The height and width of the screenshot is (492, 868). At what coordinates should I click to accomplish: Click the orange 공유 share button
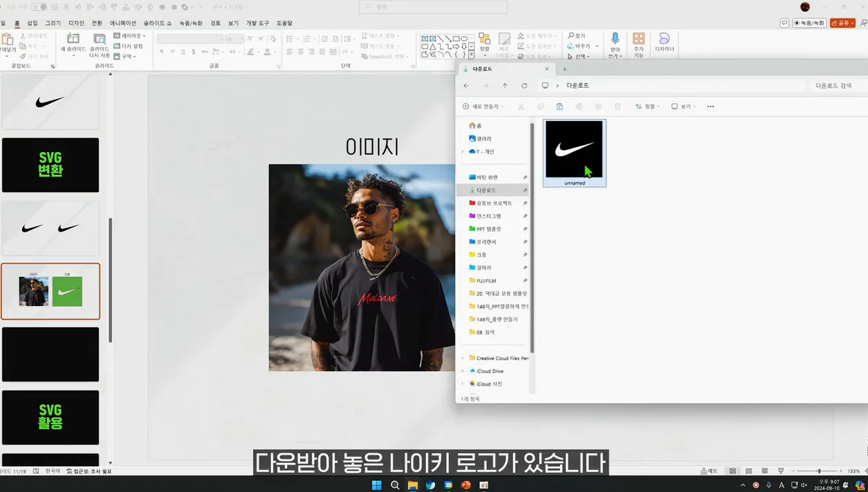[x=843, y=23]
